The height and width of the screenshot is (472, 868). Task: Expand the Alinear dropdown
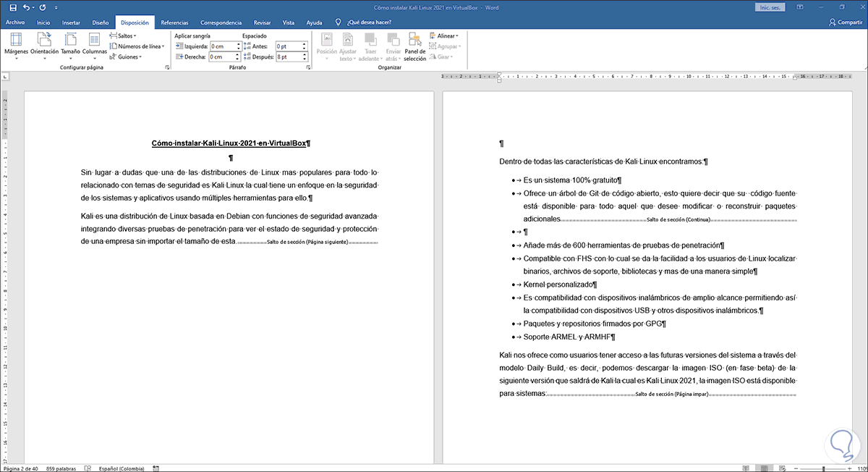[443, 35]
